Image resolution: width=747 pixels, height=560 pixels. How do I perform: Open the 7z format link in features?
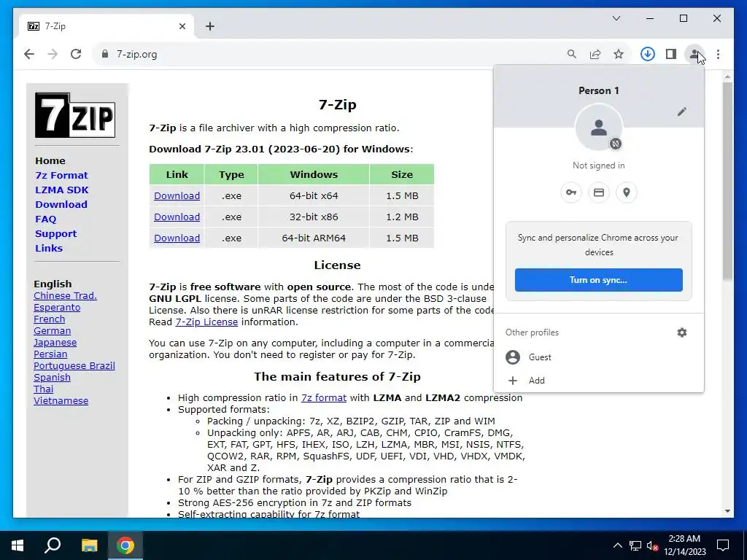(323, 397)
